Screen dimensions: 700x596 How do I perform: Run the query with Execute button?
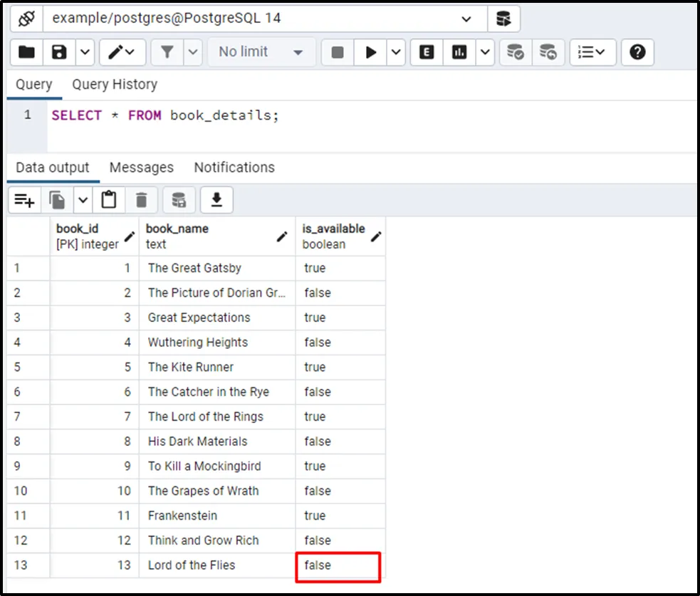point(371,52)
